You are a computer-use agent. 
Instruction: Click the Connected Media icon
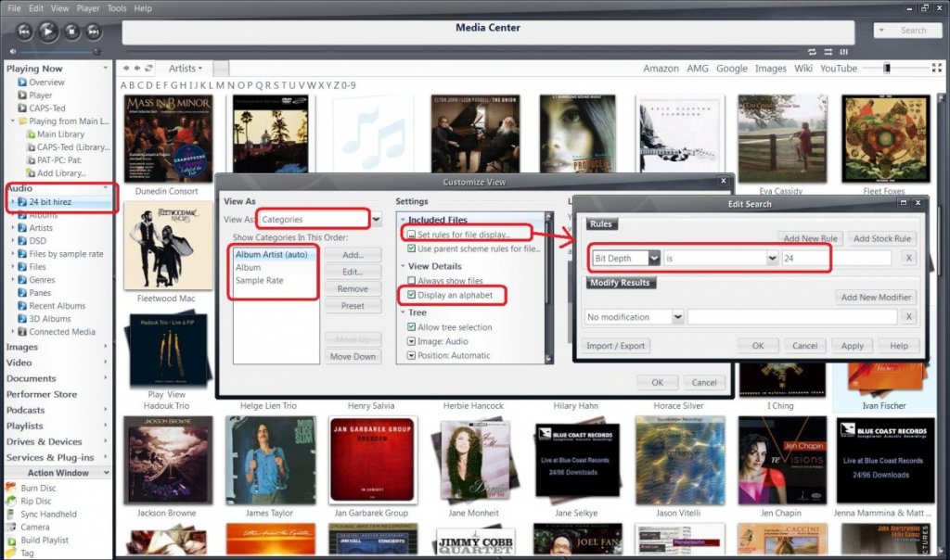22,332
